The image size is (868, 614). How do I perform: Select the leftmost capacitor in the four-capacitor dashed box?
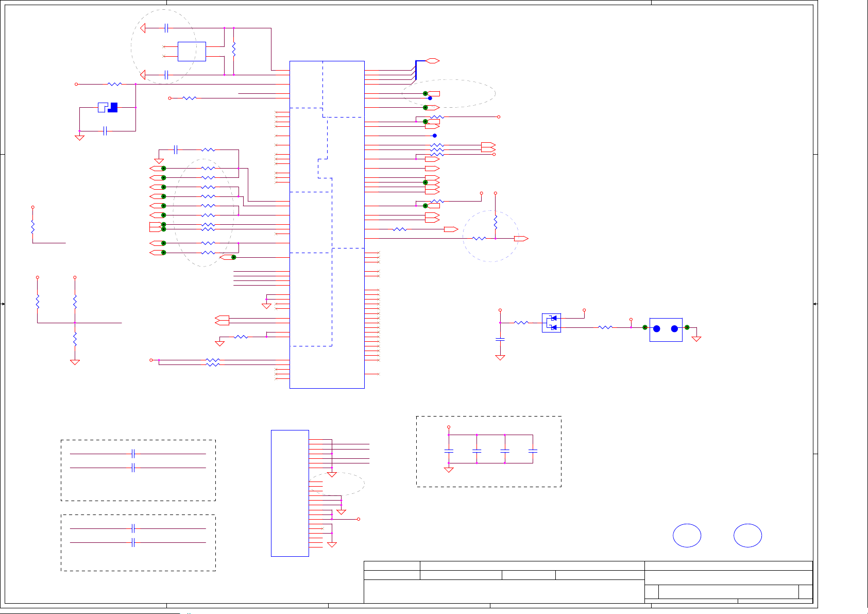coord(449,451)
